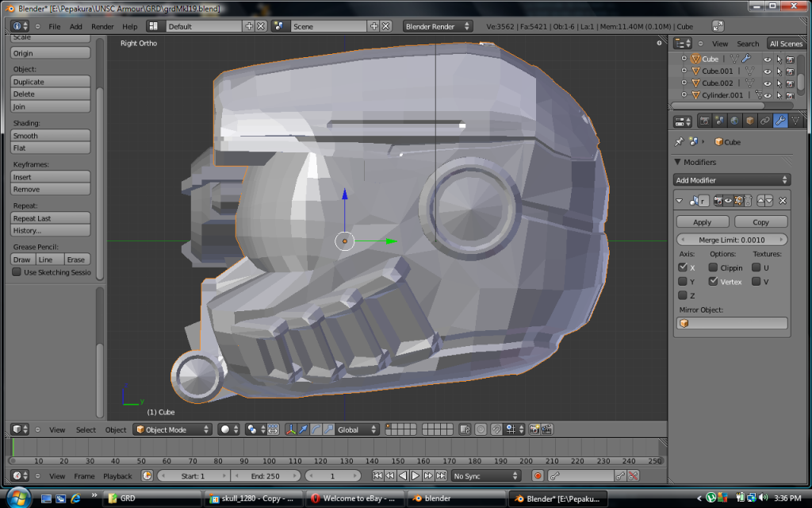Collapse the Mirror modifier settings arrow
Screen dimensions: 812x508
click(x=680, y=201)
